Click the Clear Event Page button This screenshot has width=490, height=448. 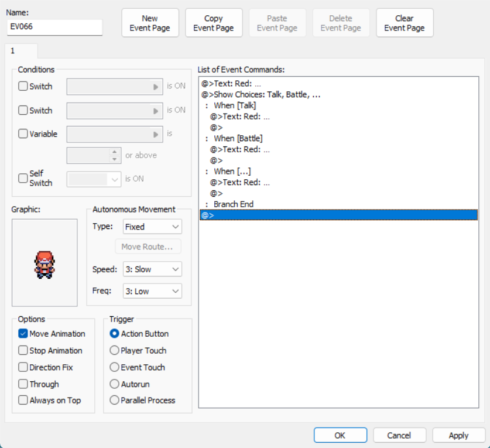point(405,23)
